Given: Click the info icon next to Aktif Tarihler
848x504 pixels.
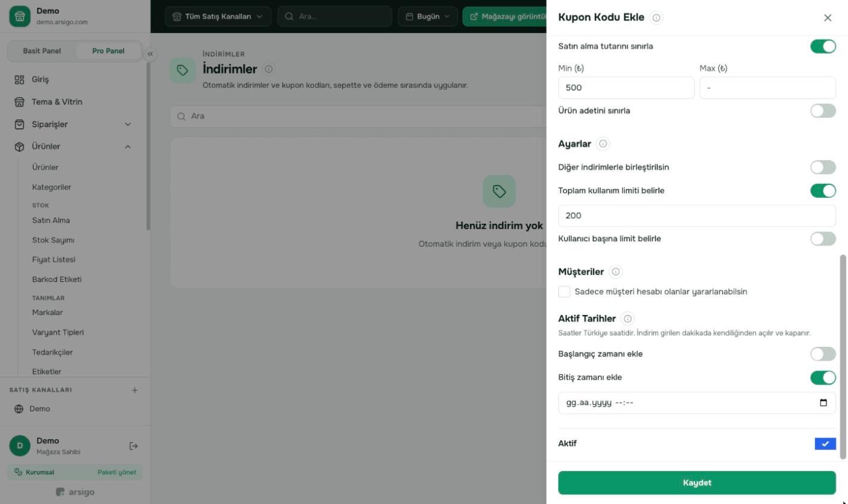Looking at the screenshot, I should coord(628,319).
